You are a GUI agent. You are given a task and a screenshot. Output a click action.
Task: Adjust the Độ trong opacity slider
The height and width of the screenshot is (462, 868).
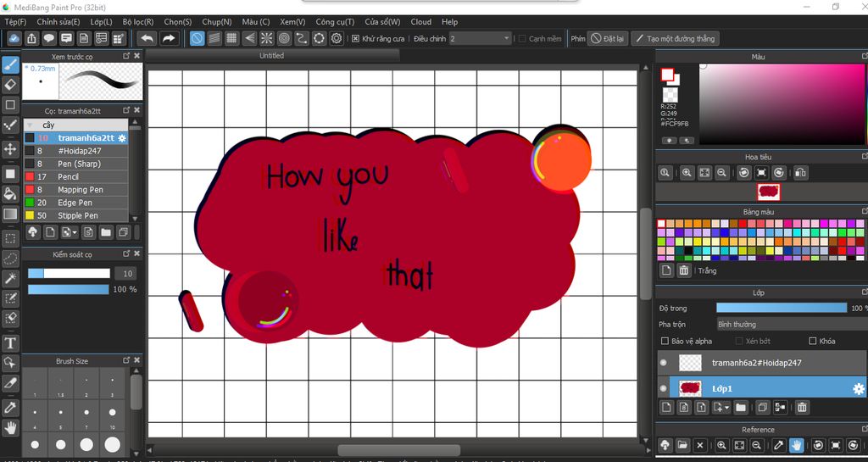tap(781, 308)
